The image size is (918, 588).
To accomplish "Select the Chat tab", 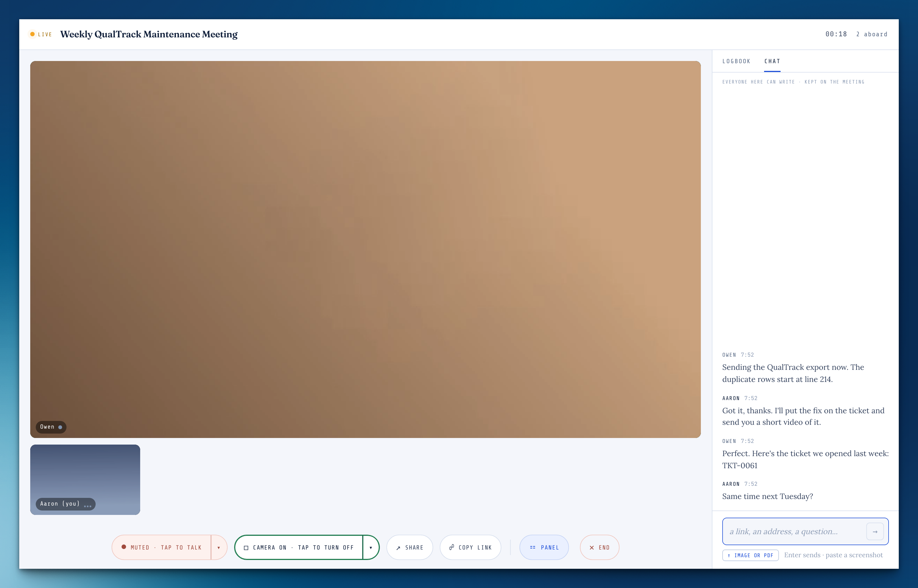I will click(772, 61).
